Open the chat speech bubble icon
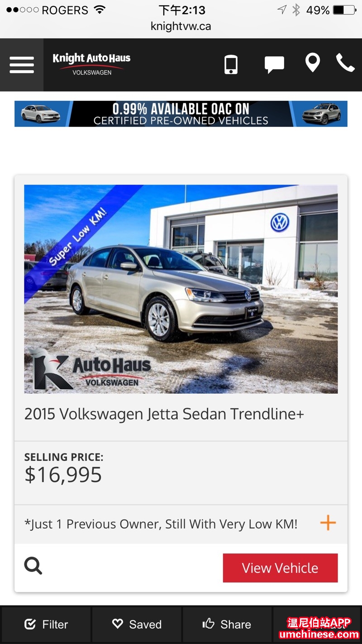Screen dimensions: 362x644 tap(274, 65)
